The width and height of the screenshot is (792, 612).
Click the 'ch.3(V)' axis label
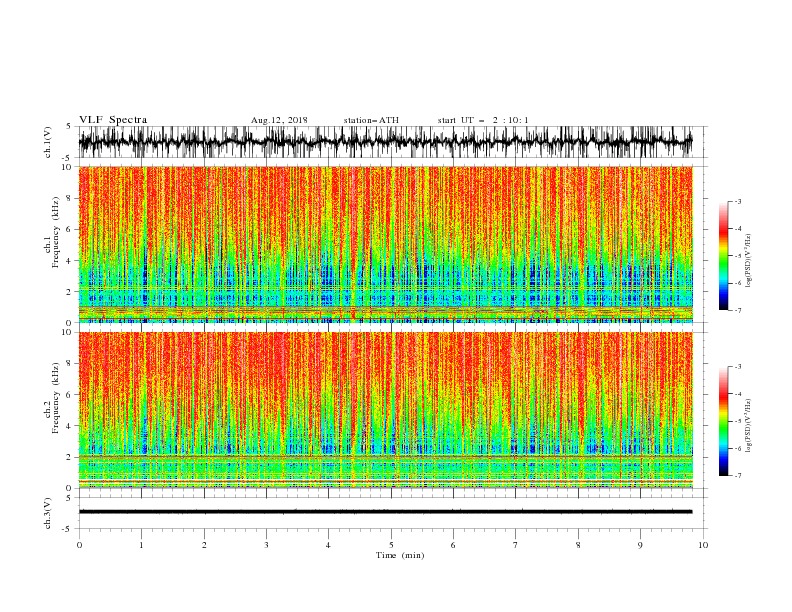48,513
